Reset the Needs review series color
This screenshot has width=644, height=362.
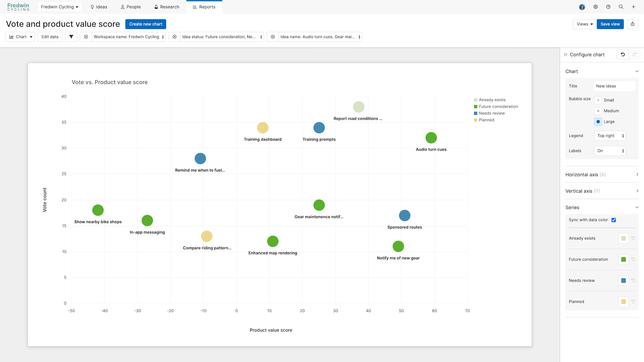point(633,280)
